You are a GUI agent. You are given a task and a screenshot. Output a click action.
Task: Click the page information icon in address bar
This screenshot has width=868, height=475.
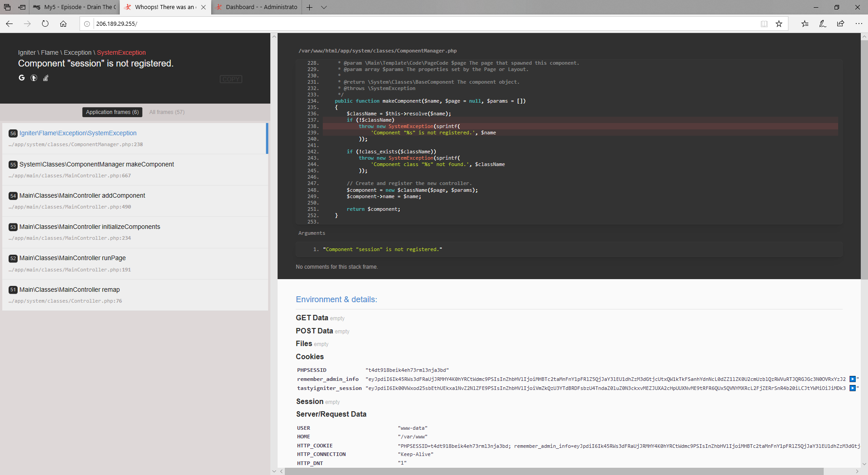coord(87,24)
